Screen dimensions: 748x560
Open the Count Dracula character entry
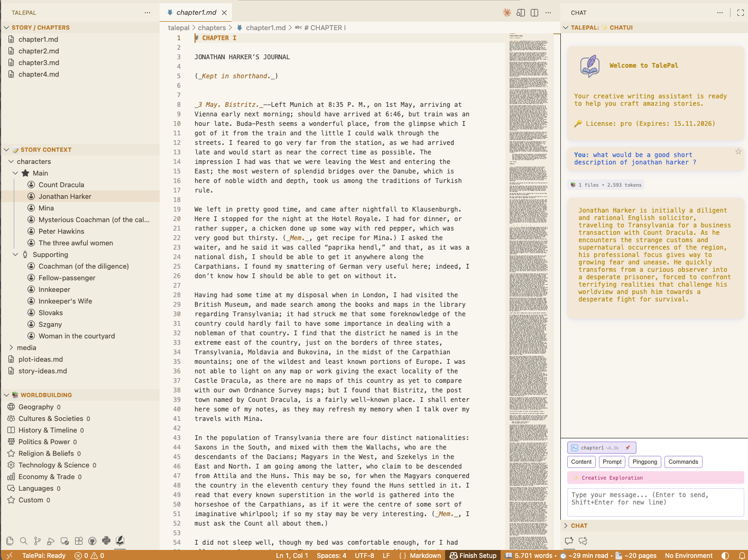click(60, 185)
